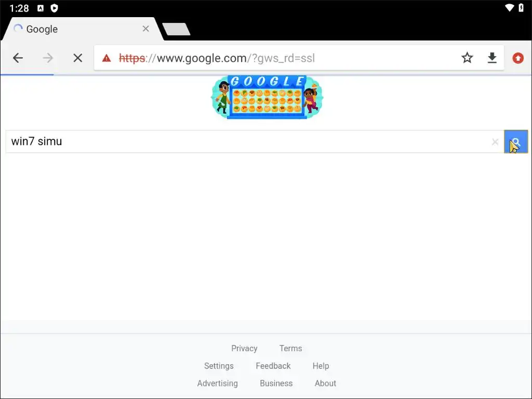The image size is (532, 399).
Task: Bookmark the page with star icon
Action: 467,58
